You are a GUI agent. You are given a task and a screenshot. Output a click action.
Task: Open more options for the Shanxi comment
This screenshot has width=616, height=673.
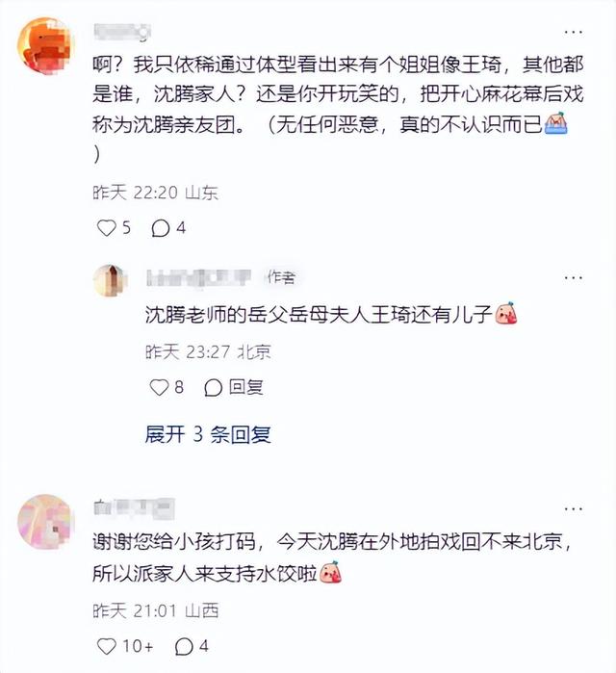573,509
